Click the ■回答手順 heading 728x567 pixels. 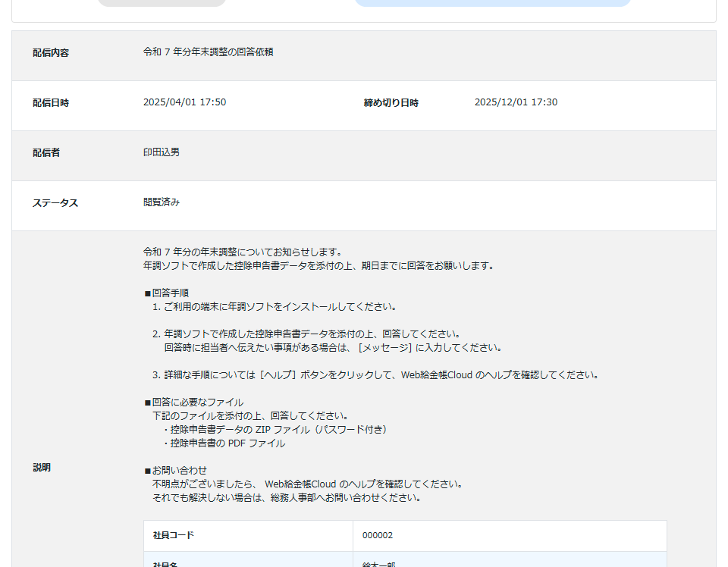[166, 293]
